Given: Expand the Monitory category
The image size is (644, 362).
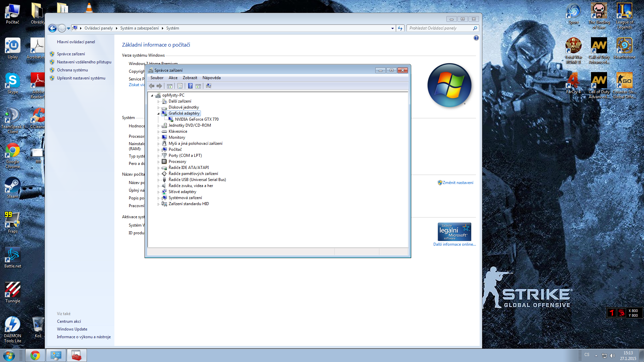Looking at the screenshot, I should tap(158, 138).
